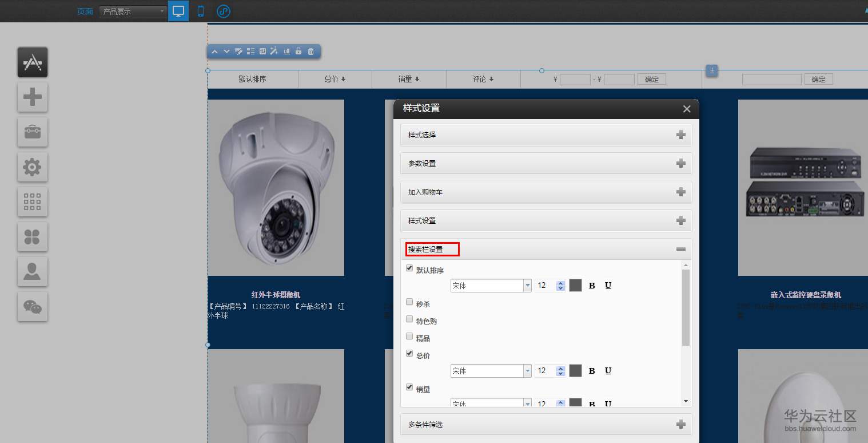Enable the 秒杀 checkbox
This screenshot has height=443, width=868.
[x=409, y=302]
